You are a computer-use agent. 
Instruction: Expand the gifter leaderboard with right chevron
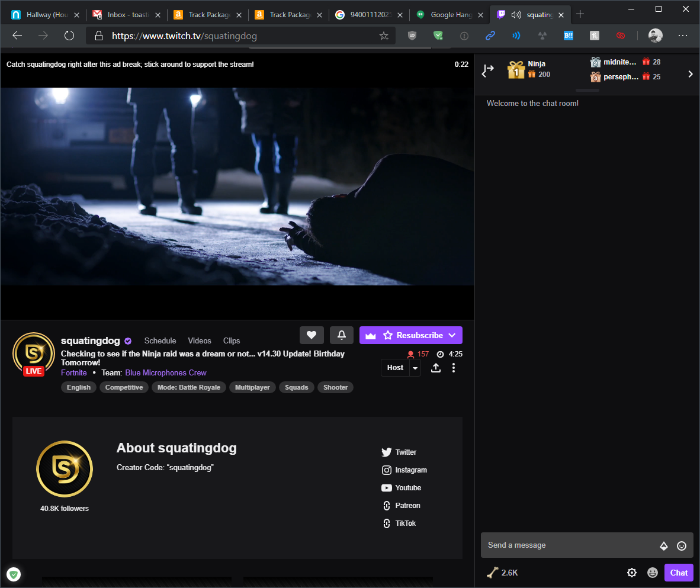tap(691, 74)
